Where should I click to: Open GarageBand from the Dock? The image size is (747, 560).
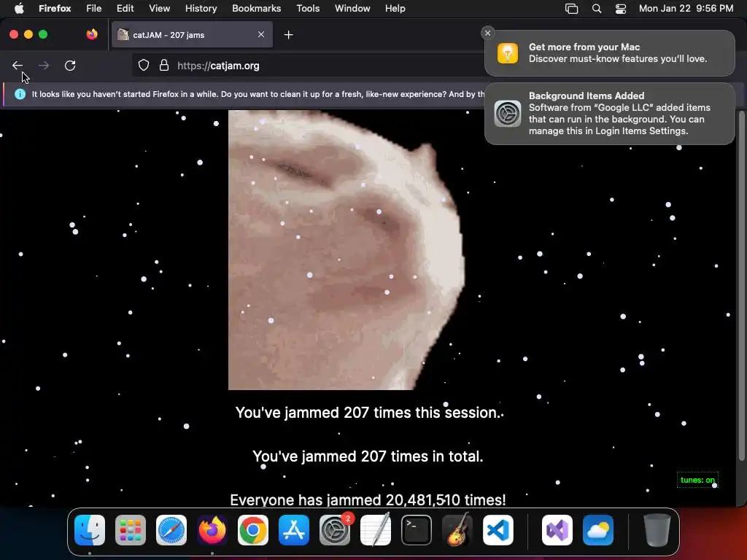tap(457, 530)
